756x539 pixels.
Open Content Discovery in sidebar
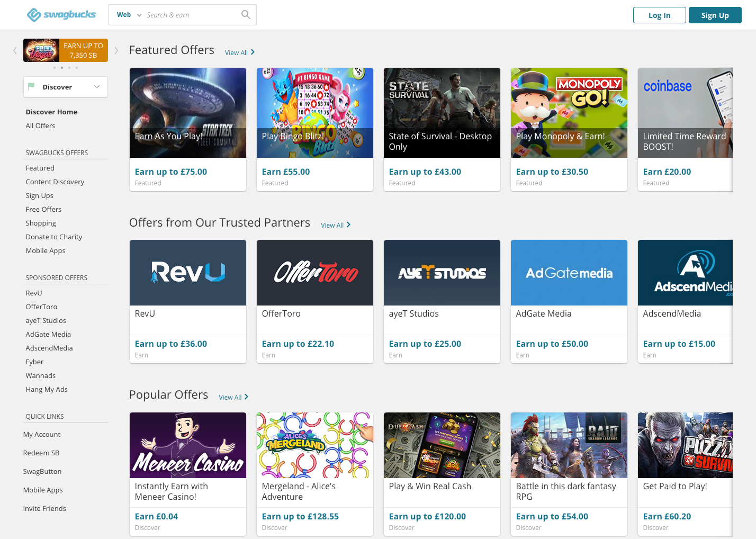[x=55, y=182]
